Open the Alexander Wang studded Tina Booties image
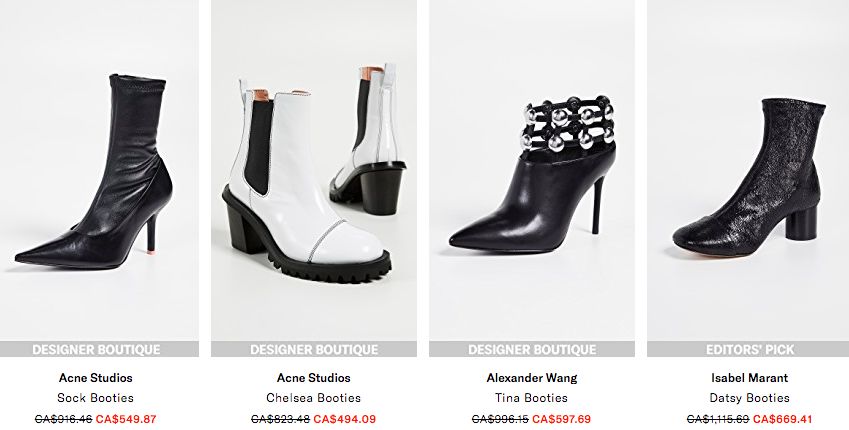This screenshot has height=430, width=849. coord(532,171)
